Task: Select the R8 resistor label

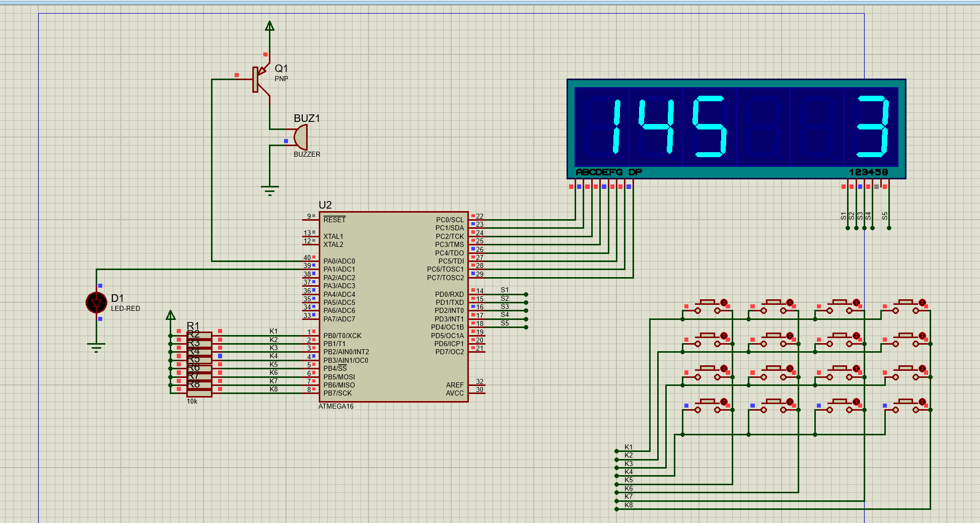Action: pos(193,384)
